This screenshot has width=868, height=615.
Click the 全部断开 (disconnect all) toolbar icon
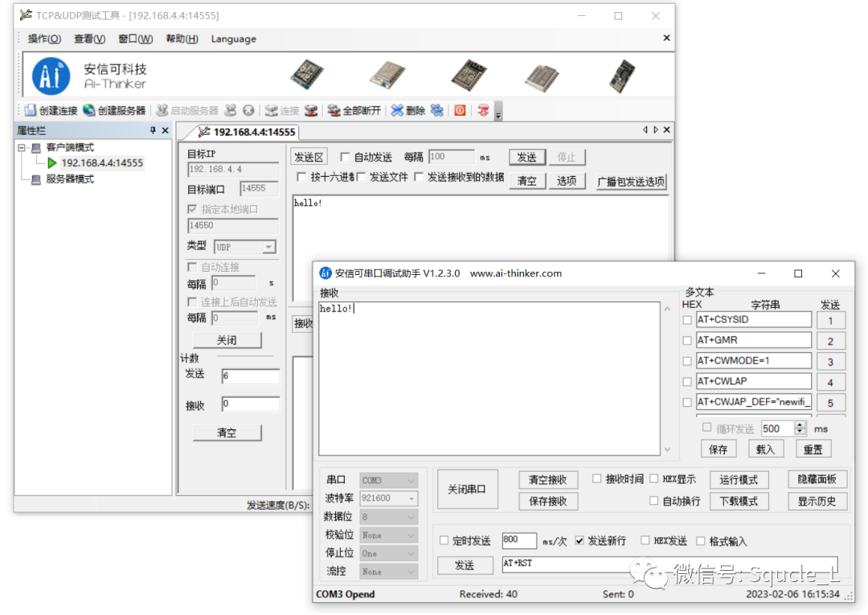coord(334,110)
